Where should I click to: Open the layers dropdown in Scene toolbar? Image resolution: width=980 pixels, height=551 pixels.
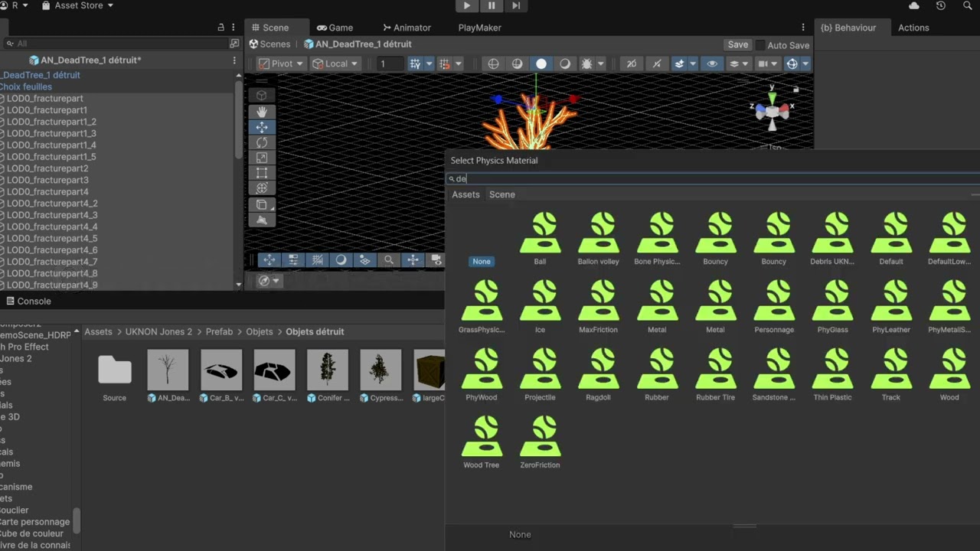point(737,64)
